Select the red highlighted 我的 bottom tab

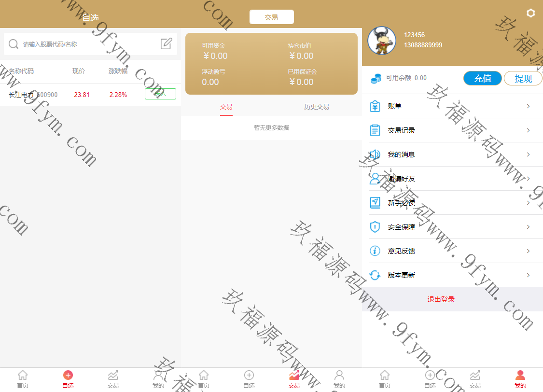(520, 379)
